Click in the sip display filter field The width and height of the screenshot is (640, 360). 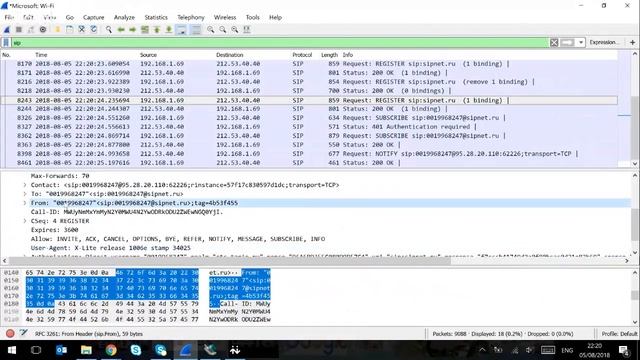[280, 42]
